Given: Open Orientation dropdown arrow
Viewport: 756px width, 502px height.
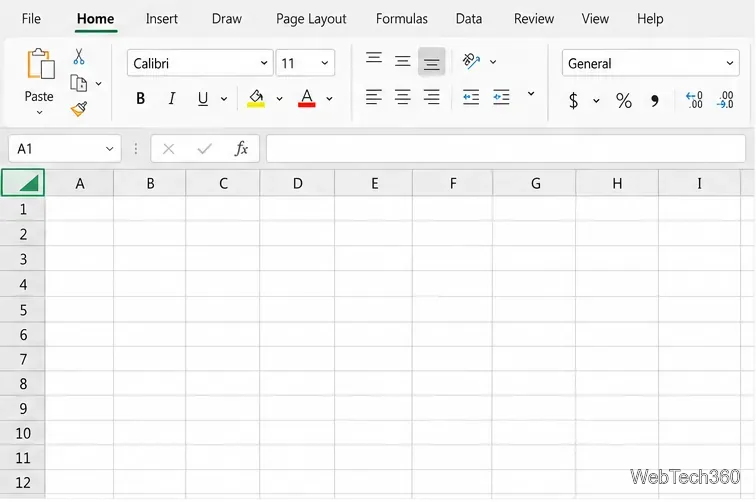Looking at the screenshot, I should click(x=493, y=62).
